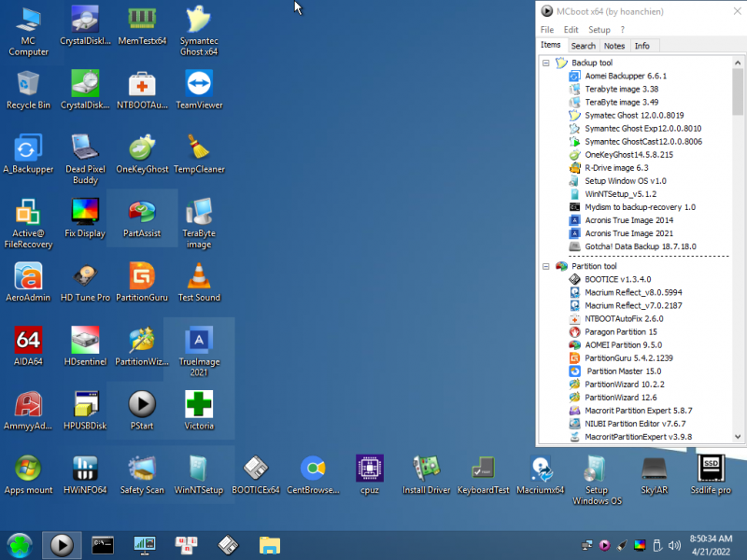
Task: Click the Symantec Ghost x64 icon
Action: [x=199, y=21]
